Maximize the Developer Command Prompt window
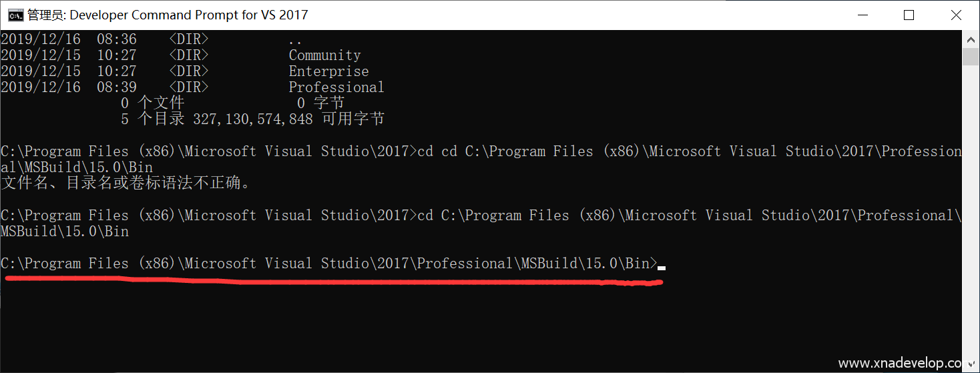Screen dimensions: 980x373 [x=909, y=15]
